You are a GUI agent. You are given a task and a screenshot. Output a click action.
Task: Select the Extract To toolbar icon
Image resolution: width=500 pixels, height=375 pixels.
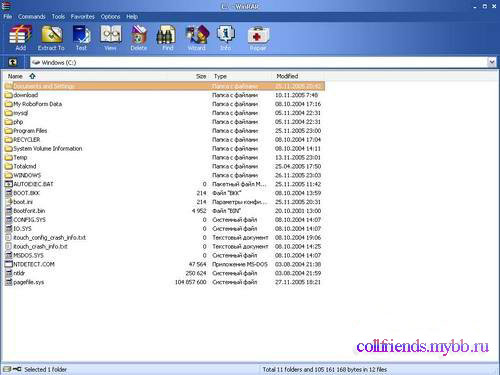(x=51, y=37)
